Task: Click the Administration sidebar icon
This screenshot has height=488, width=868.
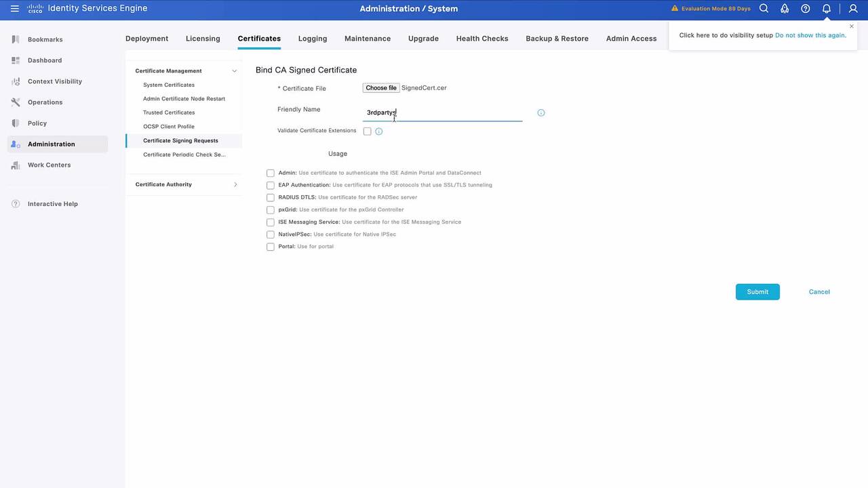Action: [16, 144]
